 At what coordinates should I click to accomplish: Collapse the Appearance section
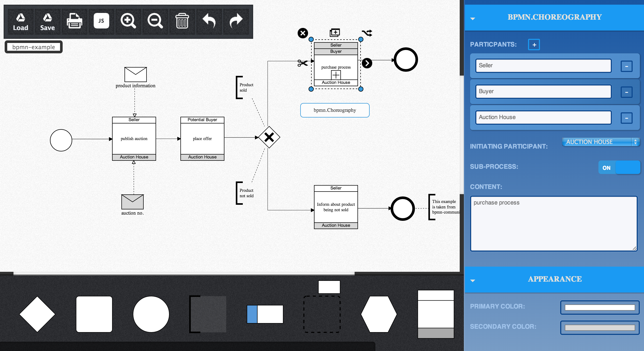[473, 281]
